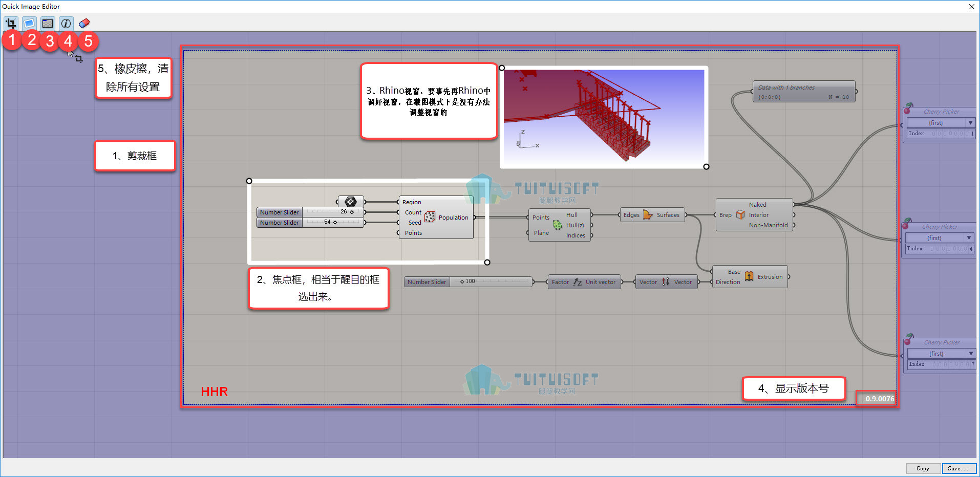Click the top Cherry Picker cherry icon
Image resolution: width=980 pixels, height=477 pixels.
pos(908,109)
